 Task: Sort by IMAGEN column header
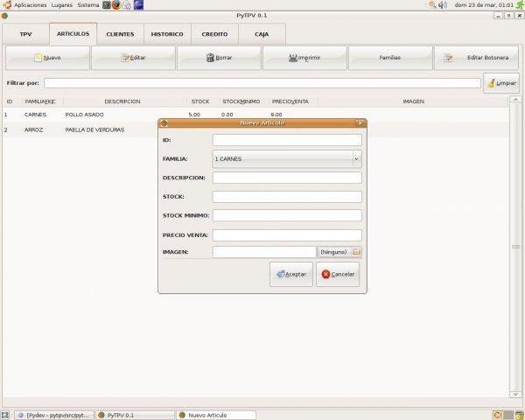(414, 101)
